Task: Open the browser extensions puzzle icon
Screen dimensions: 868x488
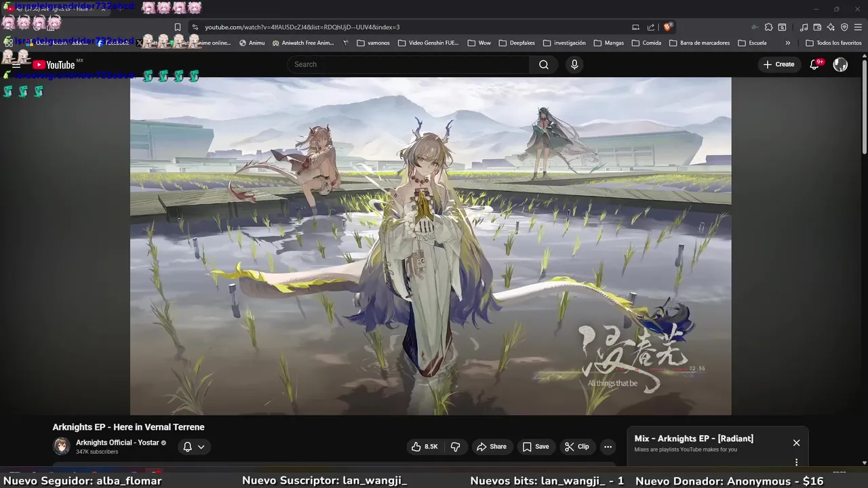Action: (x=768, y=27)
